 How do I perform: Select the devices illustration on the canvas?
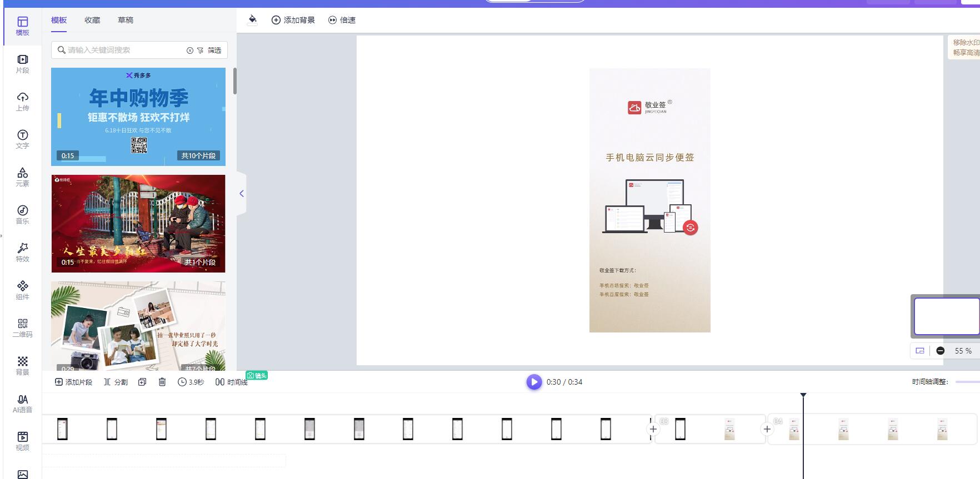[x=650, y=207]
